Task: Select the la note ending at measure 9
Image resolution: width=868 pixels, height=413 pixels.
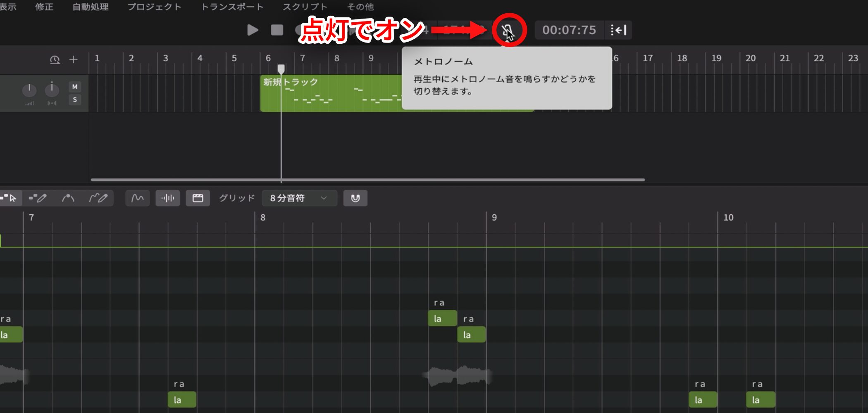Action: tap(472, 335)
